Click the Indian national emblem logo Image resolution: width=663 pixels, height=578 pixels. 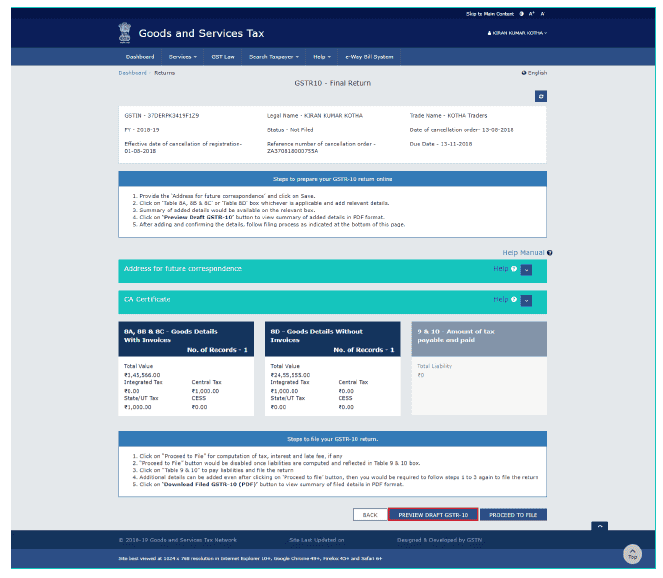(x=125, y=33)
